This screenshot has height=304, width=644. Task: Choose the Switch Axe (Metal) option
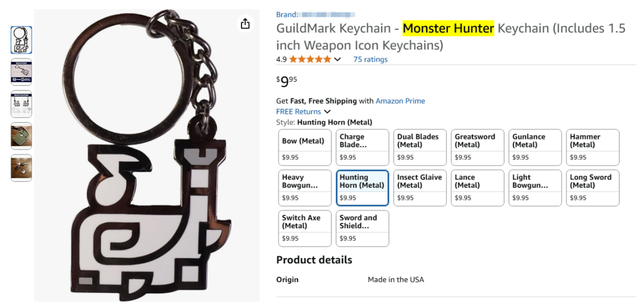[305, 228]
